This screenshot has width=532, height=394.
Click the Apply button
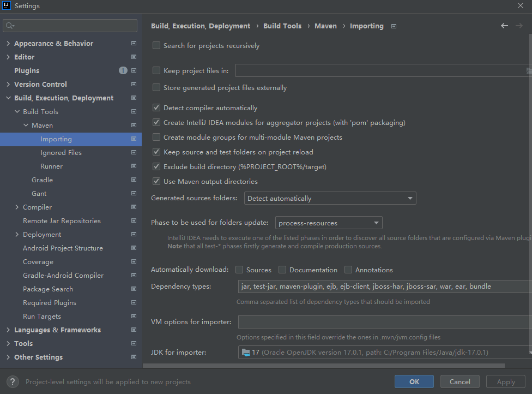(x=506, y=381)
